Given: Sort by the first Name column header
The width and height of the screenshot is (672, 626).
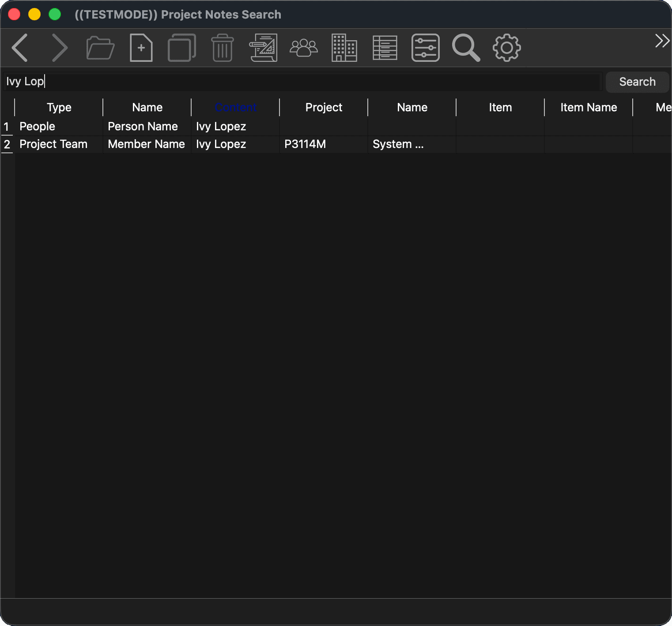Looking at the screenshot, I should click(147, 107).
